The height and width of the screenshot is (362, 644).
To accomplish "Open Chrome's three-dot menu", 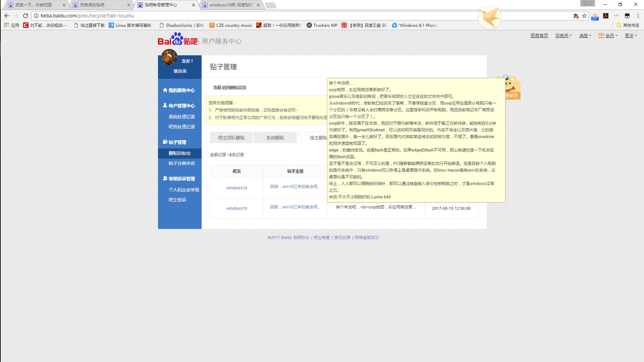I will point(638,16).
